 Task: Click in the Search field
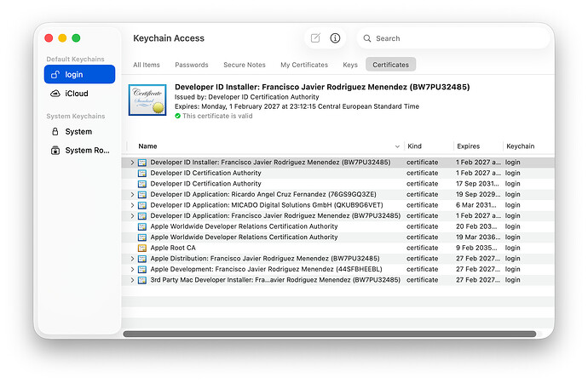453,38
